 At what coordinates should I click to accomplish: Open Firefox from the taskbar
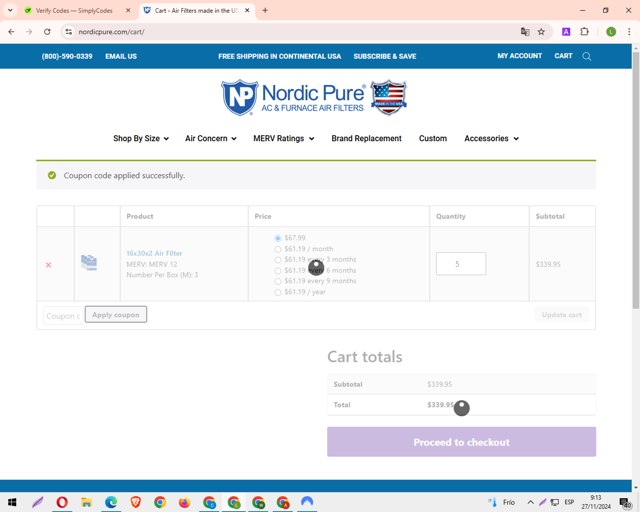coord(184,502)
